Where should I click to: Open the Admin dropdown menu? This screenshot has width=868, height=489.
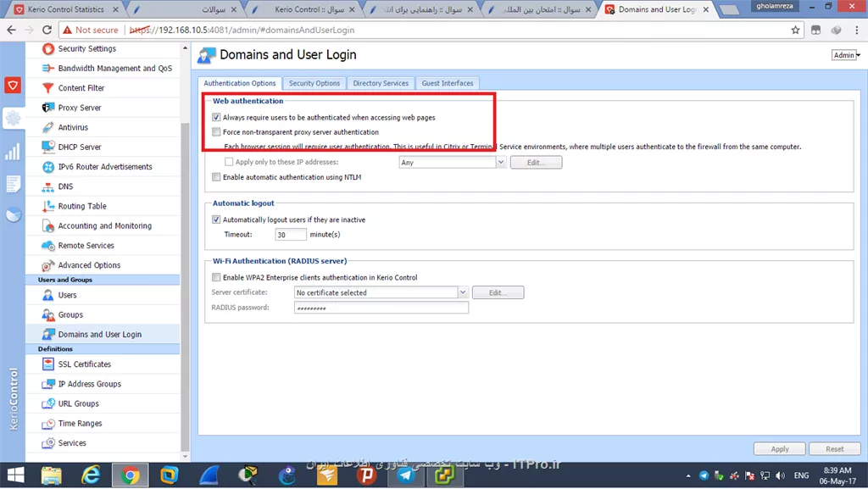coord(846,55)
